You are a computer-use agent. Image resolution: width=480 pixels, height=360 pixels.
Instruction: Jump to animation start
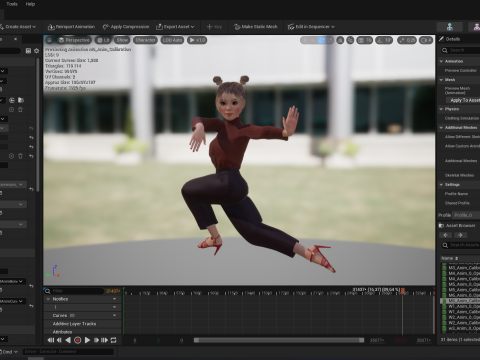(x=51, y=340)
